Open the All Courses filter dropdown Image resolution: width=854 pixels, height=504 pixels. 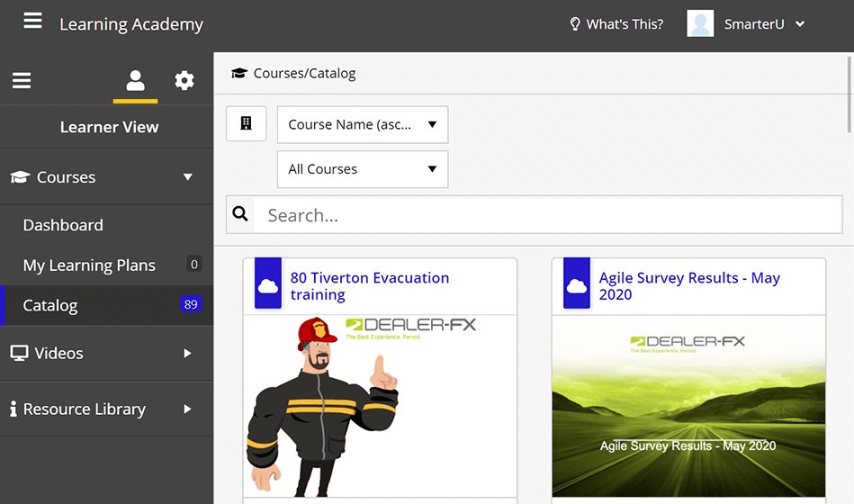tap(363, 169)
